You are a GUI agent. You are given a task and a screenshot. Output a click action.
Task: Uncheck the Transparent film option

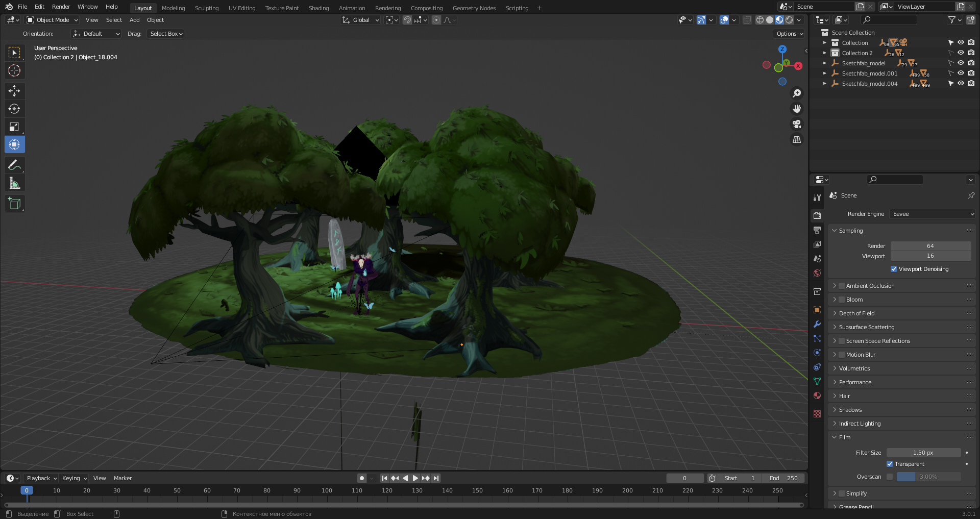[x=890, y=464]
